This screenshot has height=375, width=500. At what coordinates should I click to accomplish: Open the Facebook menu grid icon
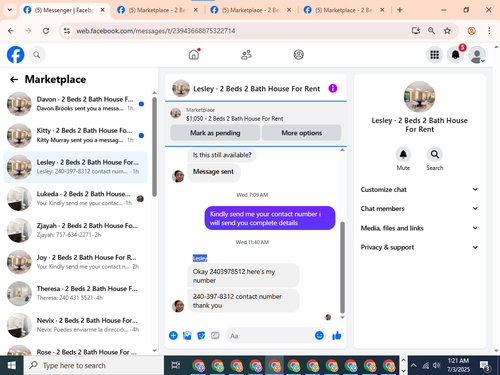click(434, 55)
